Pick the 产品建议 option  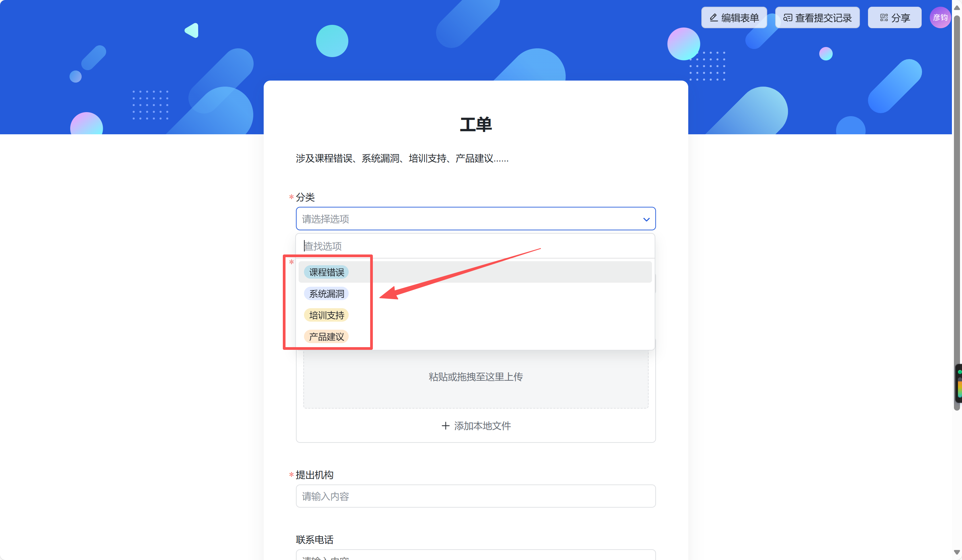(475, 337)
